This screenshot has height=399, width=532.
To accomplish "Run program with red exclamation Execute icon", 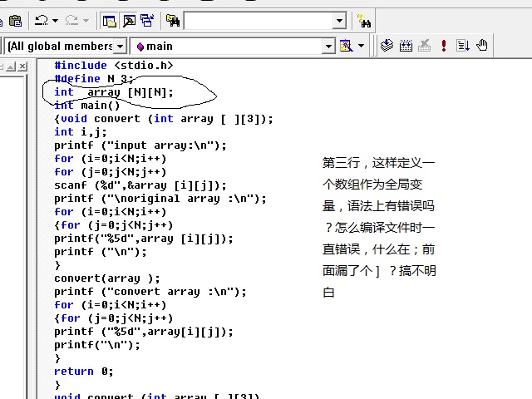I will coord(444,46).
